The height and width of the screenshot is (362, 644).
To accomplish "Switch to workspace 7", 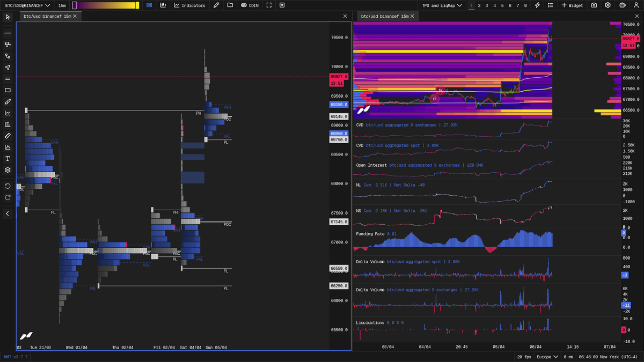I will (x=518, y=5).
